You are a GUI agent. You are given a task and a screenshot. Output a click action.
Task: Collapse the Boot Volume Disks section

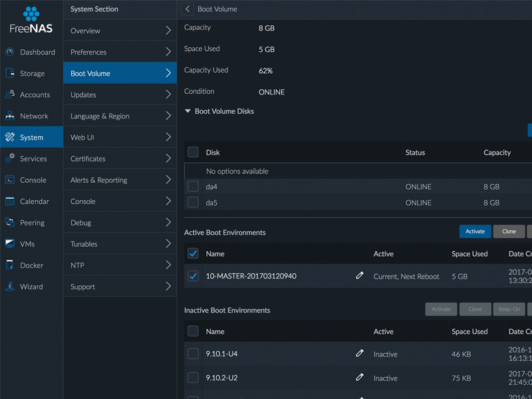pyautogui.click(x=188, y=111)
